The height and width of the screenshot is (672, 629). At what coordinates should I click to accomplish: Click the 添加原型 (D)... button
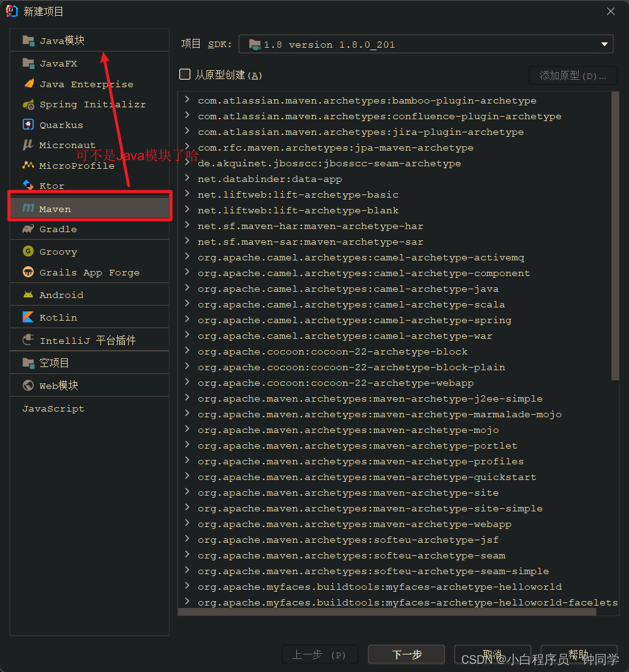573,76
